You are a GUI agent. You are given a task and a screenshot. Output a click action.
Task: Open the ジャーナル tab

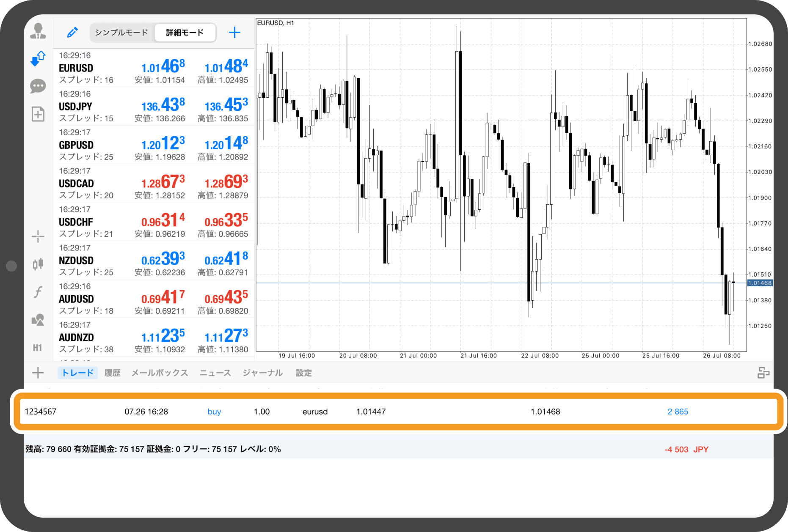point(262,373)
